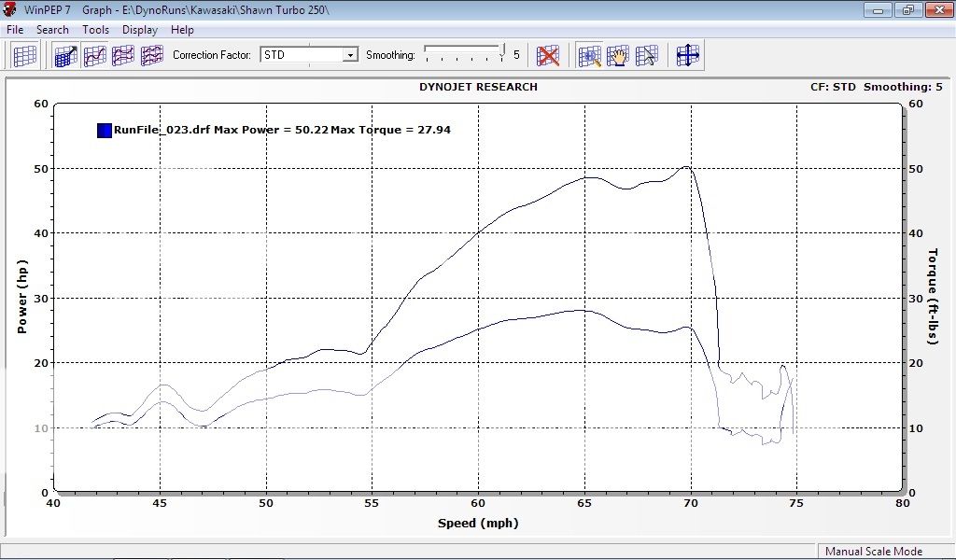The image size is (956, 560).
Task: Click the grid icon at toolbar start
Action: coord(24,55)
